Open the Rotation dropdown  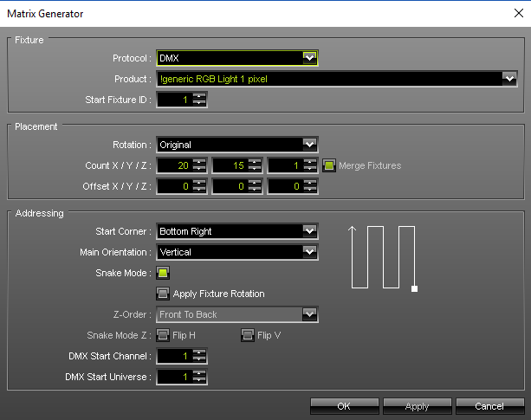(309, 145)
